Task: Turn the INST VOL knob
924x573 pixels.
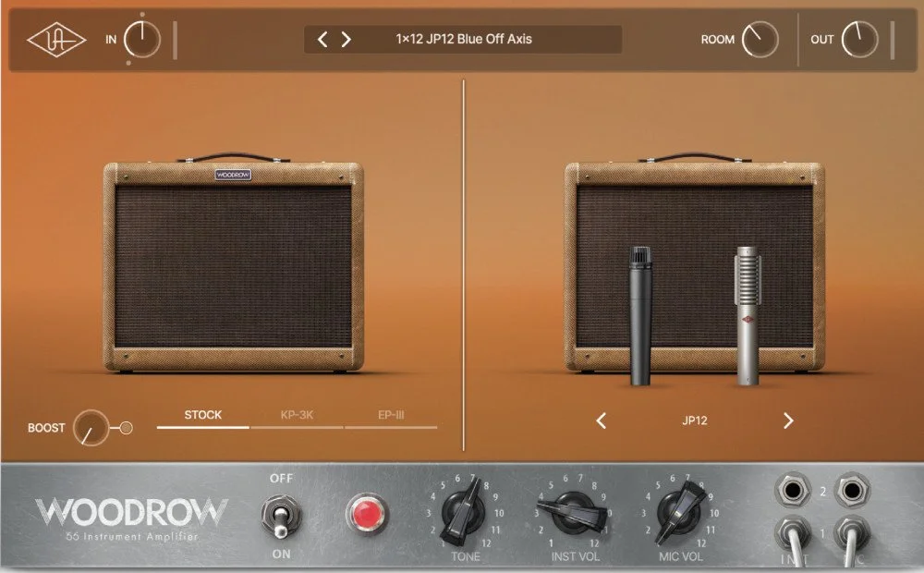Action: click(x=572, y=512)
